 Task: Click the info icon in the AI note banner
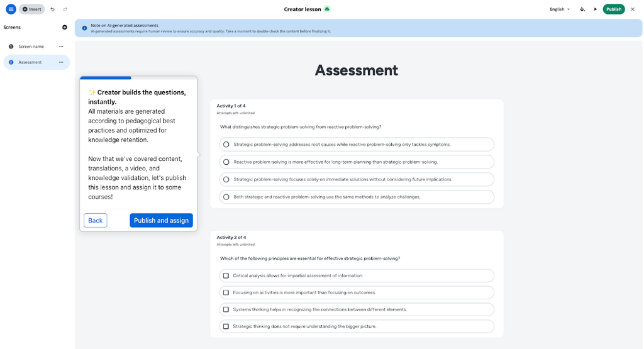click(x=84, y=28)
